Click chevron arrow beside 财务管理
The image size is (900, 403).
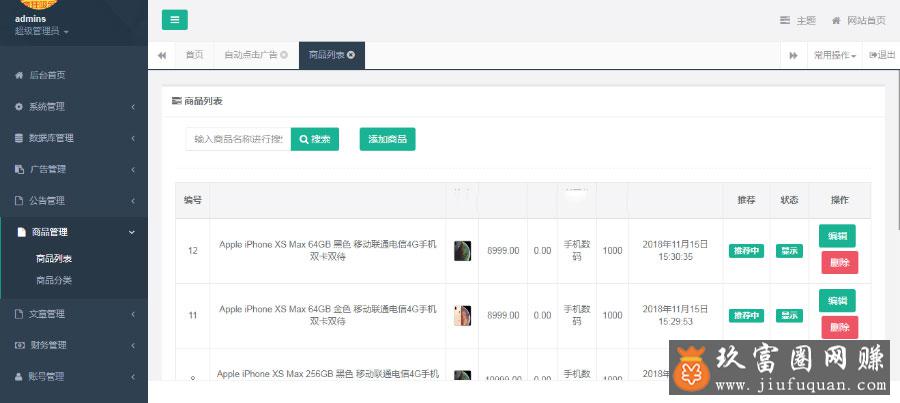click(133, 345)
